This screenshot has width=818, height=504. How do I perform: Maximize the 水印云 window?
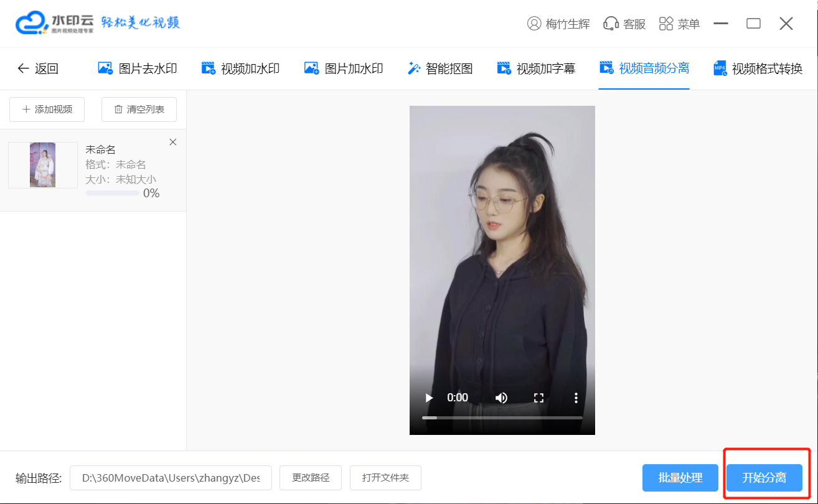tap(754, 24)
